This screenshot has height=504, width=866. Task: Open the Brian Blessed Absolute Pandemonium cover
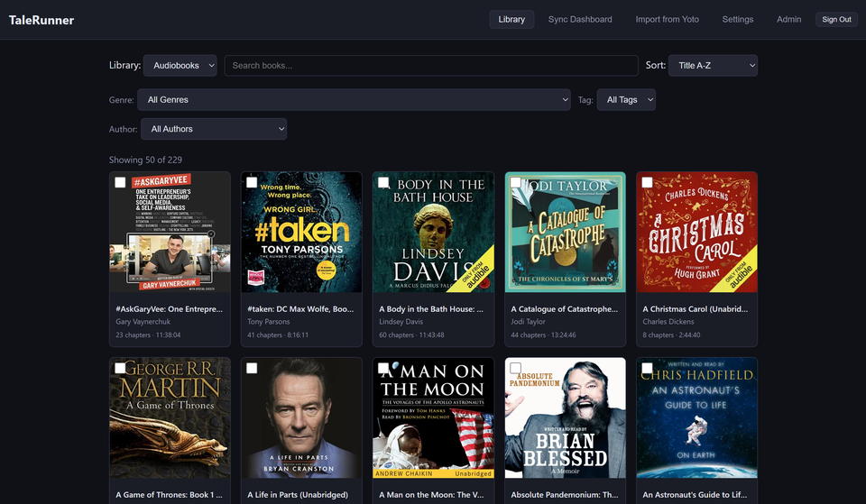pyautogui.click(x=565, y=417)
